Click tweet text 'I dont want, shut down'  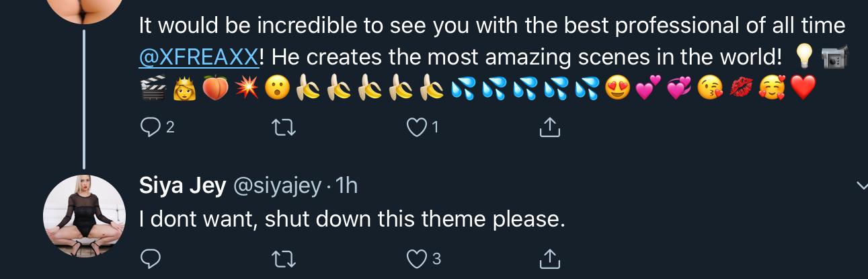[x=351, y=218]
